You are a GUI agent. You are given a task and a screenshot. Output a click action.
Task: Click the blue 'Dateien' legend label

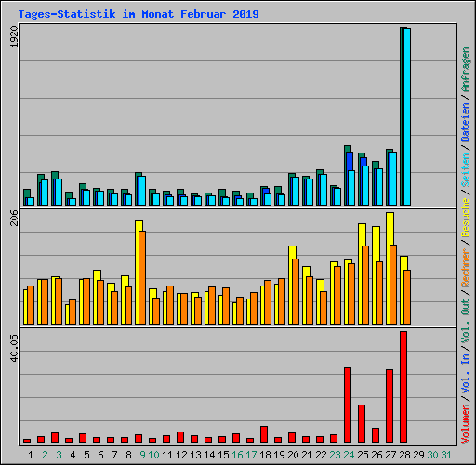point(466,123)
